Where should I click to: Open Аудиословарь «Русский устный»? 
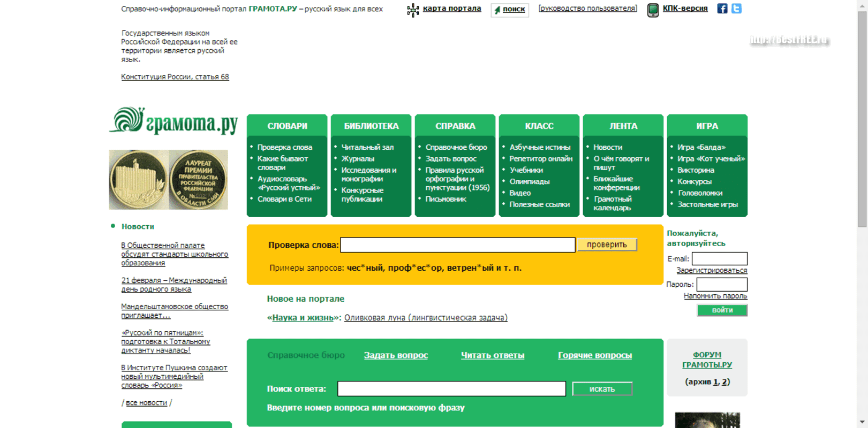tap(289, 183)
